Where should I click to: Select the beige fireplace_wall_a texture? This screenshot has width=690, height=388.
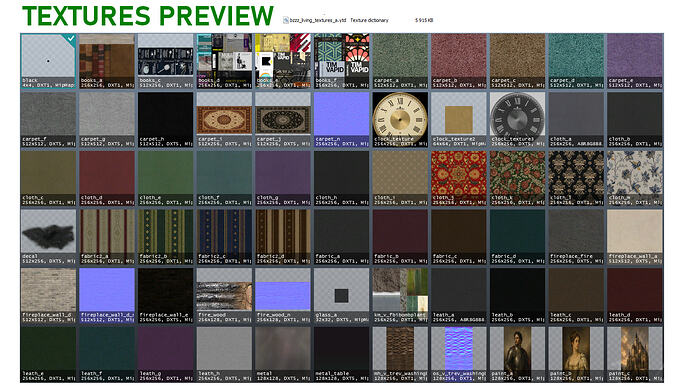click(635, 237)
